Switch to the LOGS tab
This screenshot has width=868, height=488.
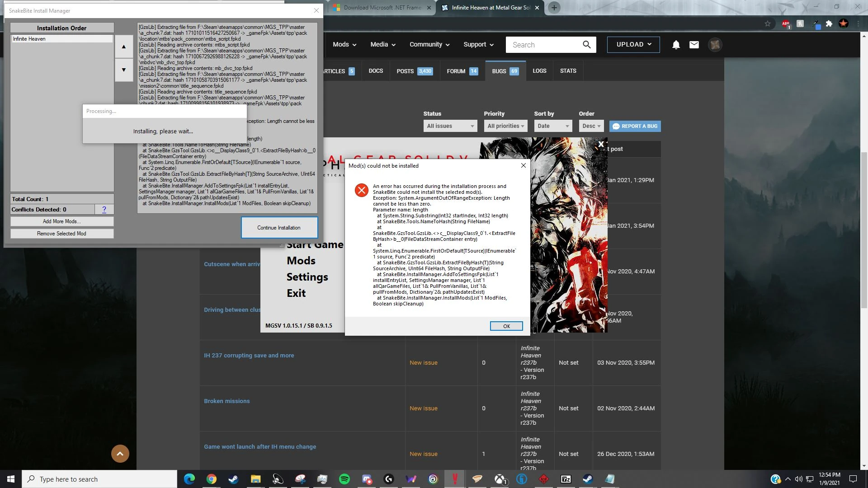point(539,71)
